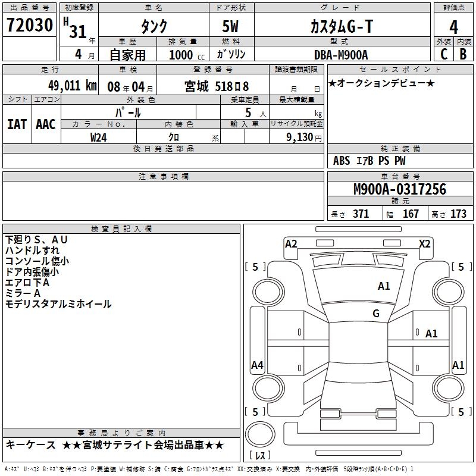
Task: Click the A4 damage mark on diagram
Action: [x=257, y=365]
